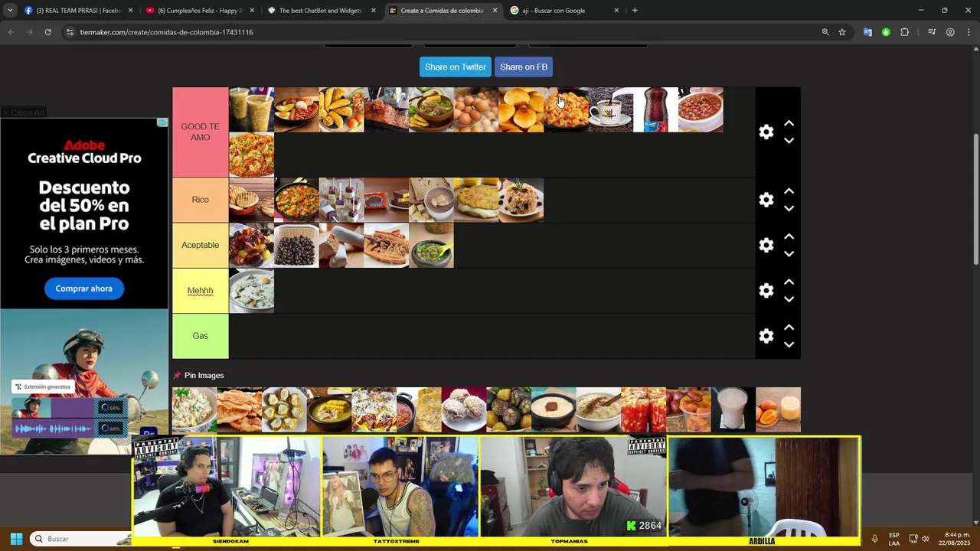Viewport: 980px width, 551px height.
Task: Go back to previous page
Action: 11,32
